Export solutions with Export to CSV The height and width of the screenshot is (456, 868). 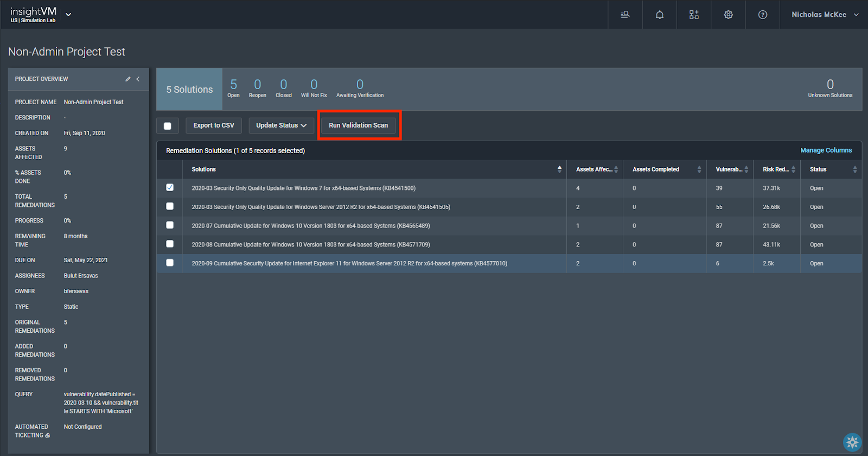214,125
